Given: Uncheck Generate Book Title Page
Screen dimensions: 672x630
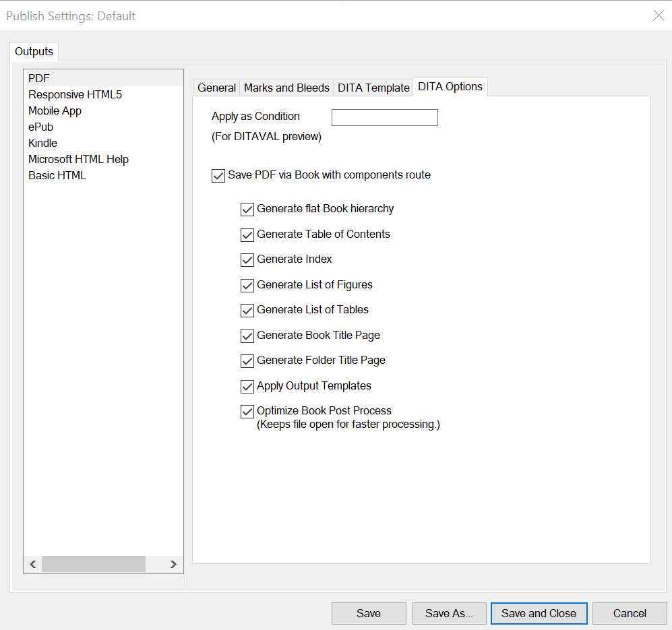Looking at the screenshot, I should (x=247, y=336).
